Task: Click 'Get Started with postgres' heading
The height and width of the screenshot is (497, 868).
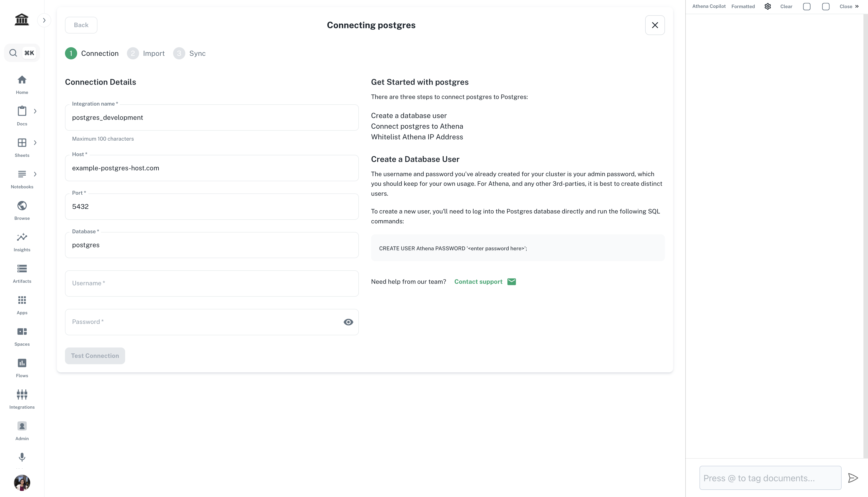Action: (420, 82)
